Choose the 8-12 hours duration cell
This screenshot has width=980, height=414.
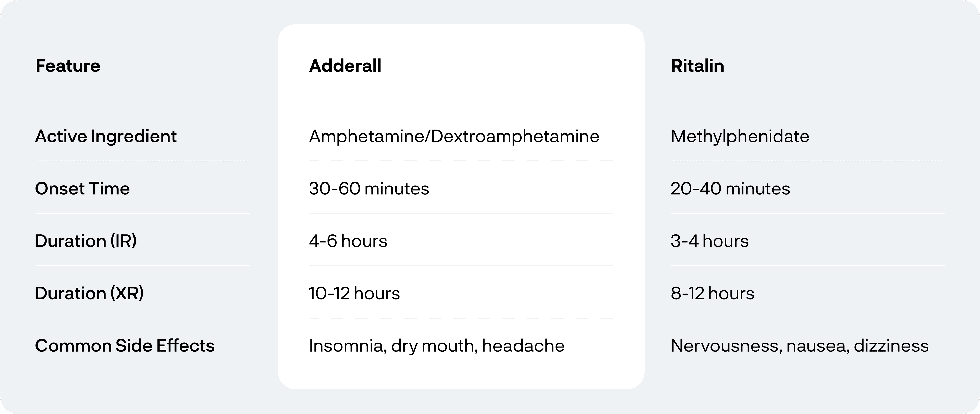(713, 293)
